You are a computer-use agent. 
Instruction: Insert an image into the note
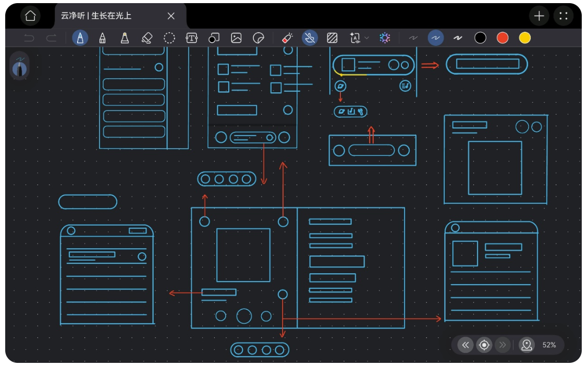click(x=236, y=38)
